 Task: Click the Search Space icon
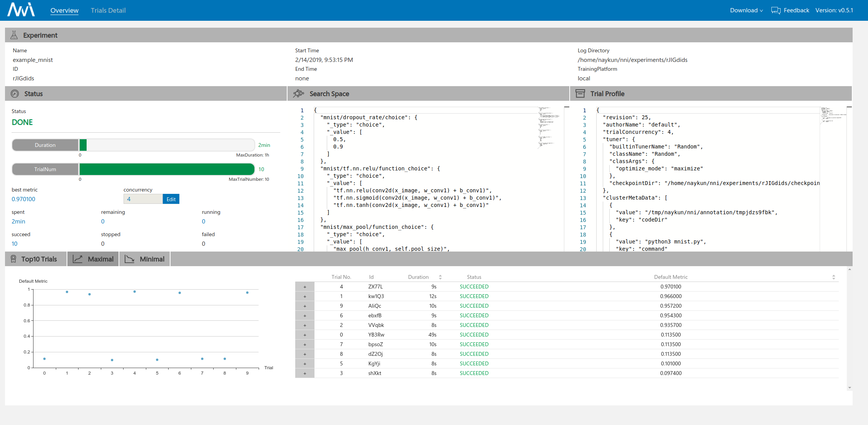298,93
